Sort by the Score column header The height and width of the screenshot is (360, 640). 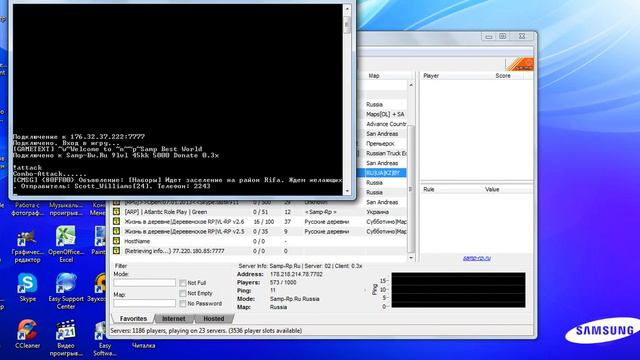point(503,76)
